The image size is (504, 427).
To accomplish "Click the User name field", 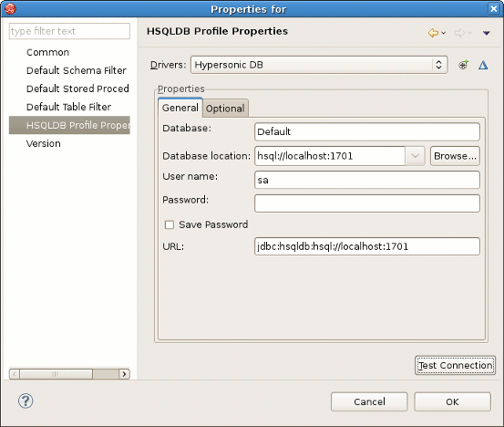I will pyautogui.click(x=367, y=180).
